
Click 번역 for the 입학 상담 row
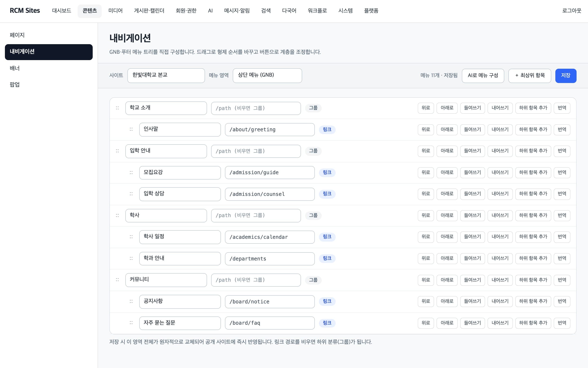[562, 194]
